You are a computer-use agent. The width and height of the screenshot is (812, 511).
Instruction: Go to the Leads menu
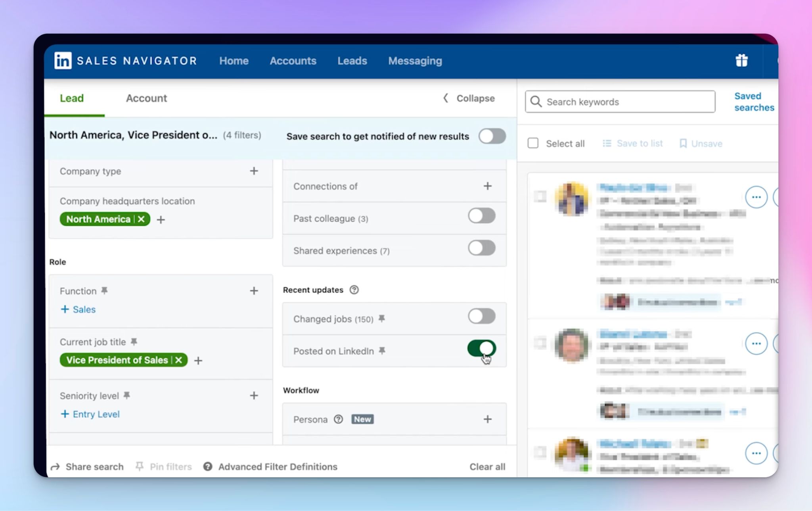tap(352, 61)
